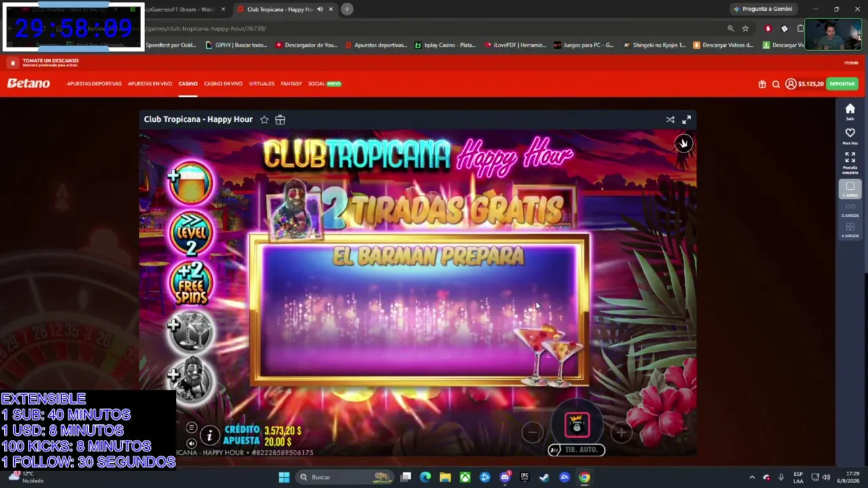The height and width of the screenshot is (488, 868).
Task: Click the Salir home icon in sidebar
Action: (850, 112)
